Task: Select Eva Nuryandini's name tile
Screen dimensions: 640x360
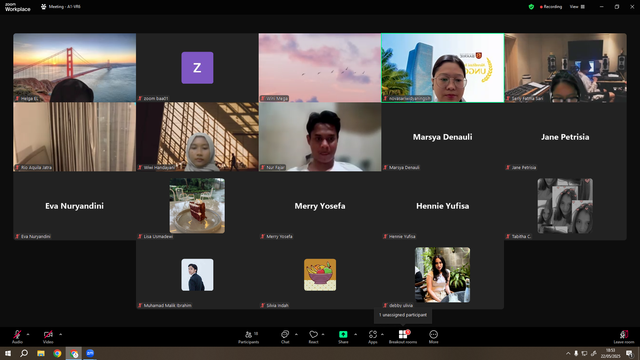Action: [75, 206]
